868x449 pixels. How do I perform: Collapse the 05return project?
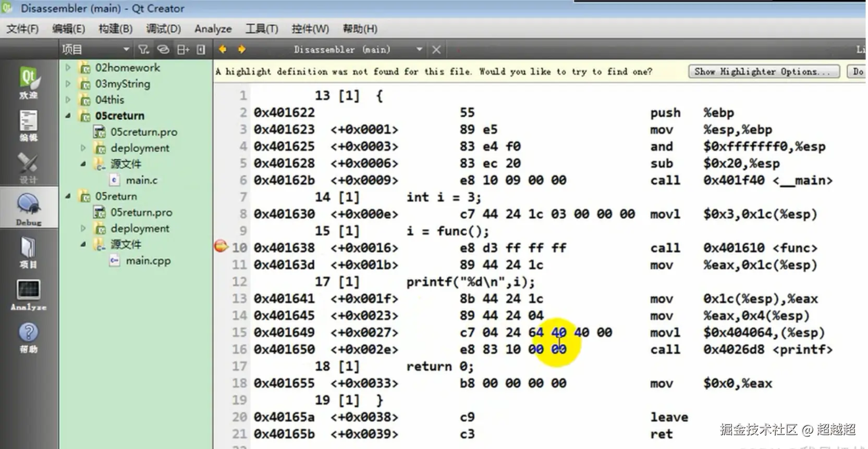pyautogui.click(x=68, y=196)
